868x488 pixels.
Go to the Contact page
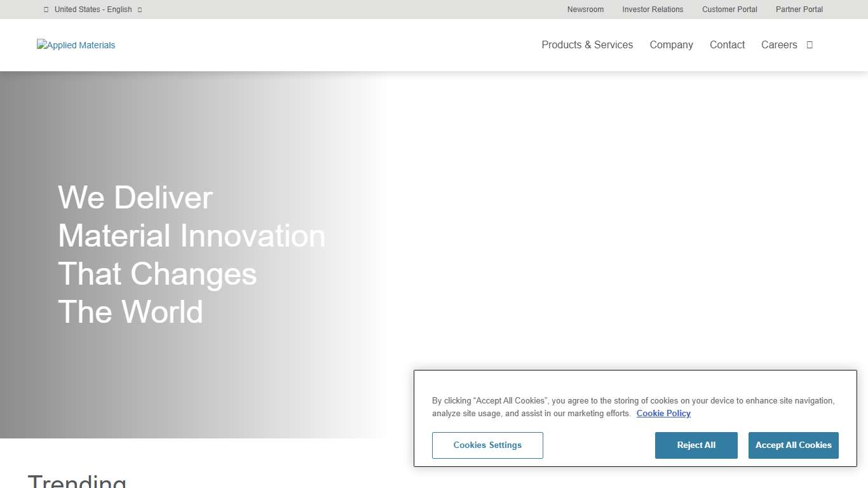(x=727, y=44)
